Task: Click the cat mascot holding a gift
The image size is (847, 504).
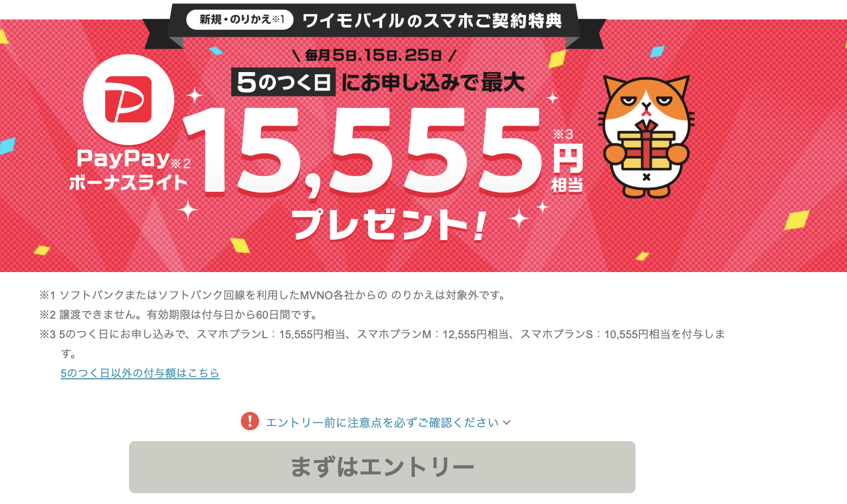Action: click(x=646, y=137)
